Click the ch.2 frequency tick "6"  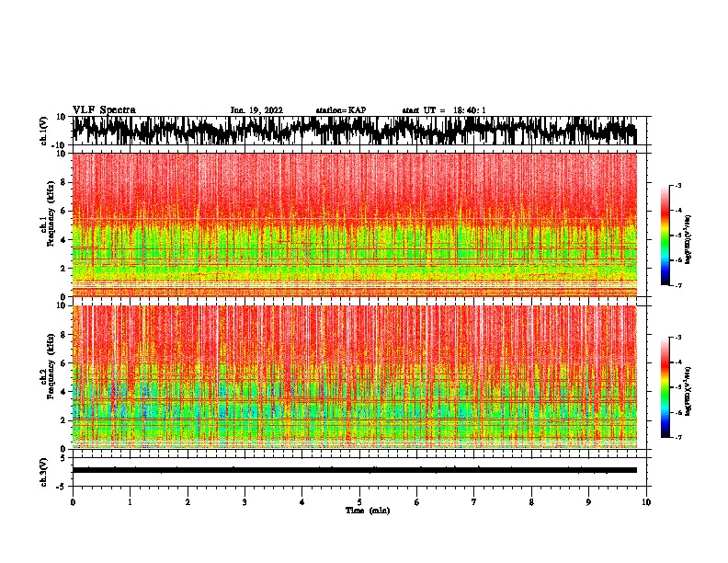64,363
